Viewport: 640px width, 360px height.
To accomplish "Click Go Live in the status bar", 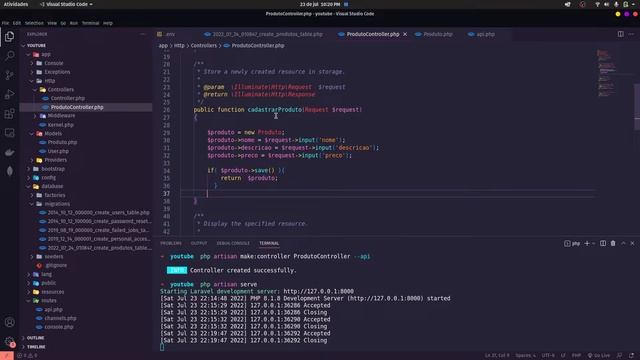I will [x=599, y=356].
